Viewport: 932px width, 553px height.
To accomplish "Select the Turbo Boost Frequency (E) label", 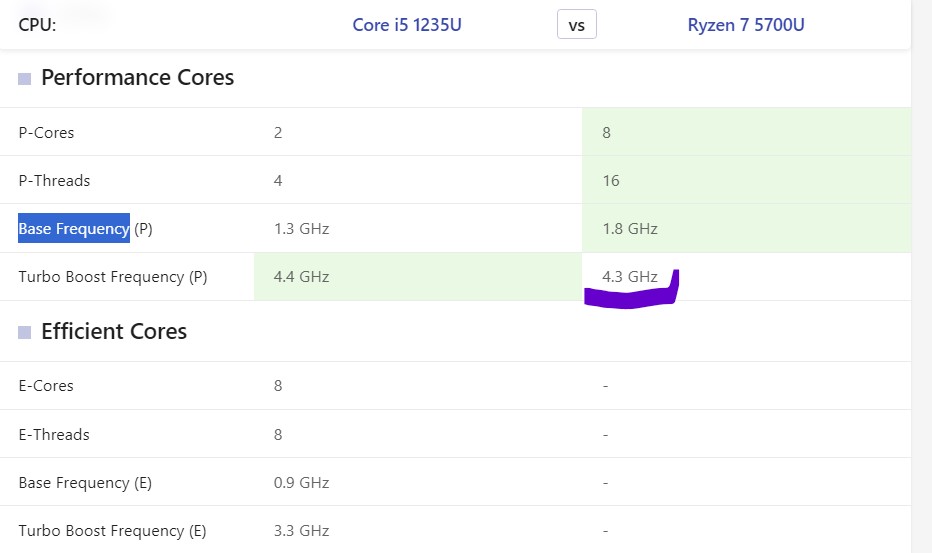I will (112, 531).
